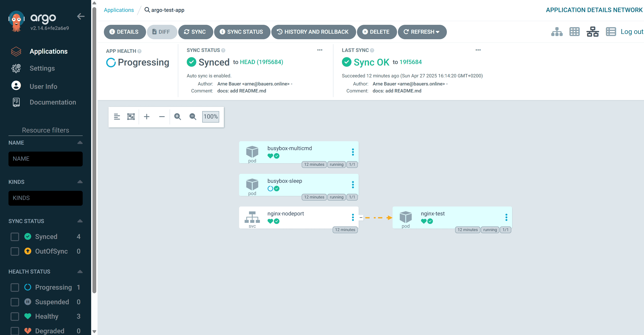
Task: Click the NAME filter input field
Action: [46, 159]
